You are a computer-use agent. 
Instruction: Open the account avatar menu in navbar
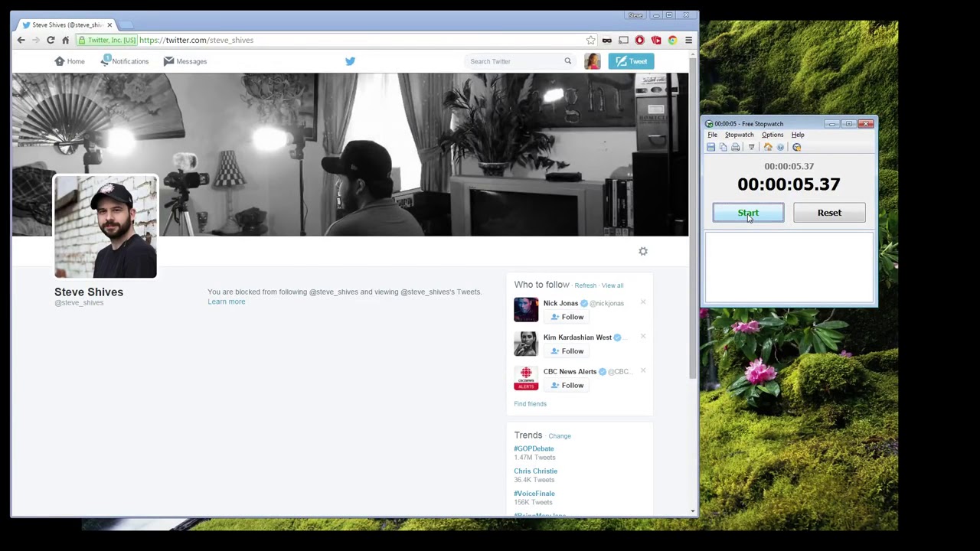tap(593, 61)
